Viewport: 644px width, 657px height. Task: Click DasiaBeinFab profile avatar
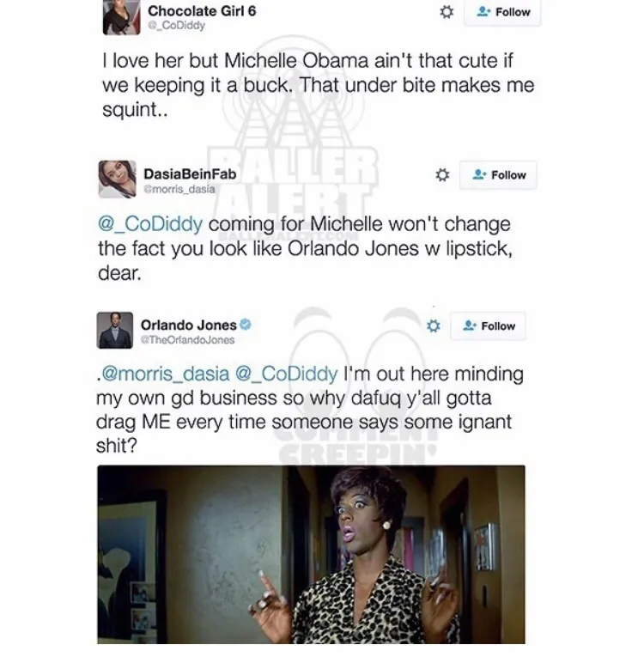click(x=118, y=179)
